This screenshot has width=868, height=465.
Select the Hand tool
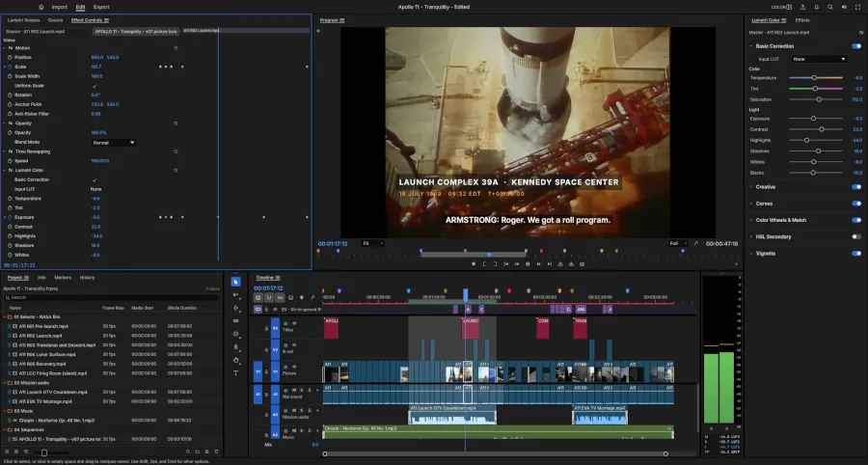236,360
